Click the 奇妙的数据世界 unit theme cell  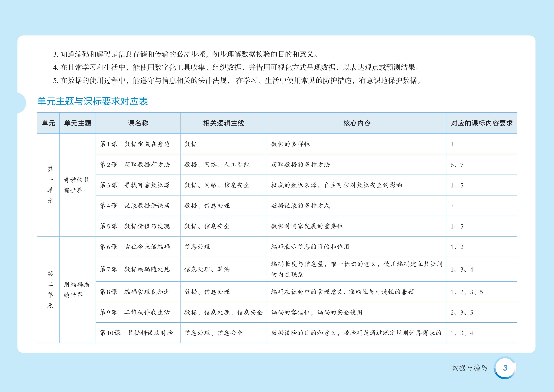pyautogui.click(x=76, y=185)
